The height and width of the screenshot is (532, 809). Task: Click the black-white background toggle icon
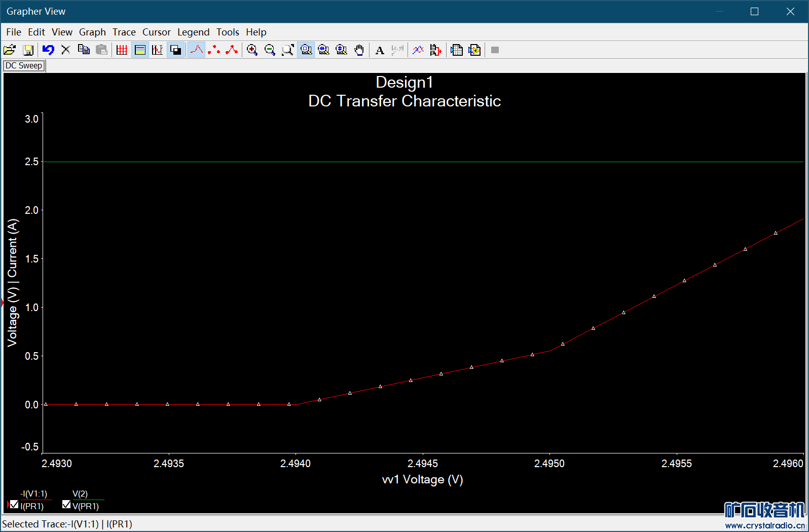pyautogui.click(x=175, y=50)
